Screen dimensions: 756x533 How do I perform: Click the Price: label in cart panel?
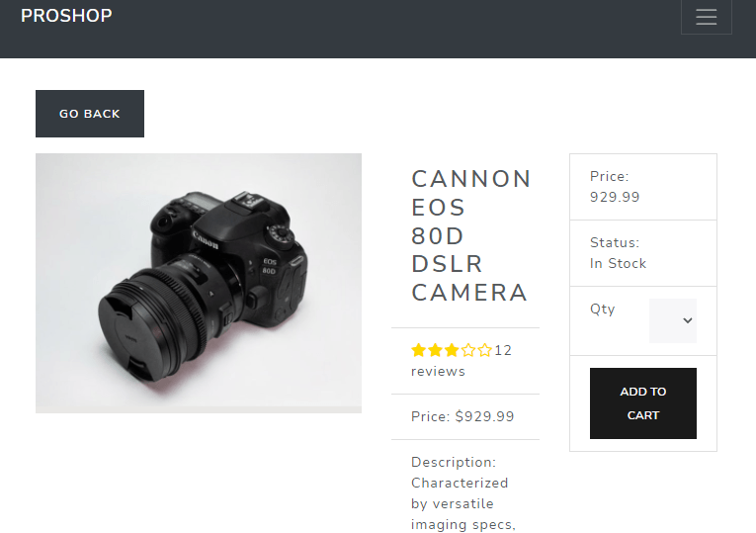pos(609,176)
